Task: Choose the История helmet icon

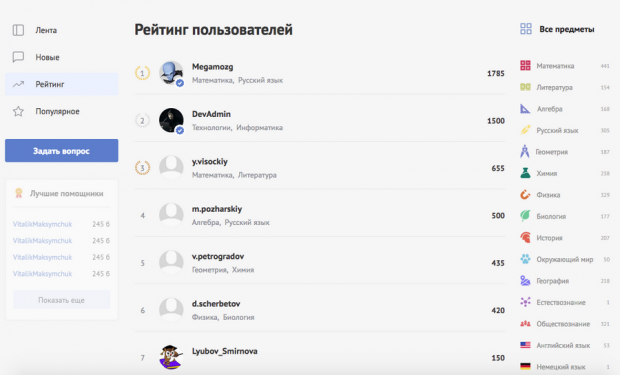Action: tap(525, 237)
